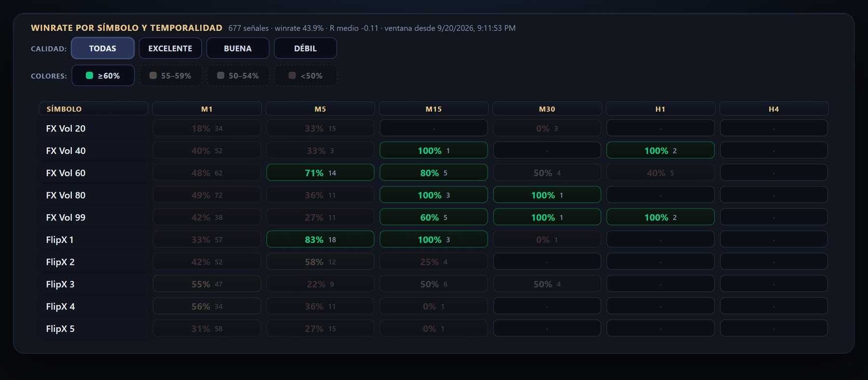Click FX Vol 99 H1 cell 100%

pyautogui.click(x=660, y=217)
